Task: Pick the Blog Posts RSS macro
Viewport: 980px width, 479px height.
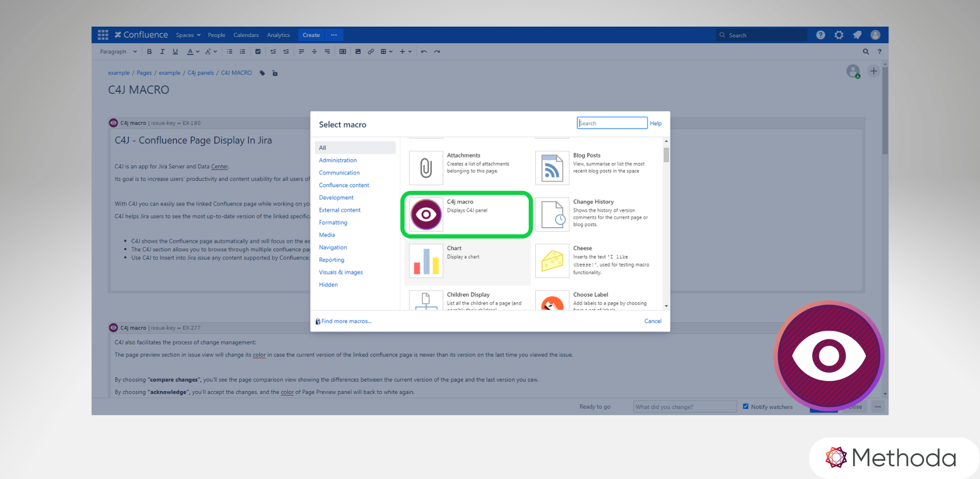Action: (x=552, y=168)
